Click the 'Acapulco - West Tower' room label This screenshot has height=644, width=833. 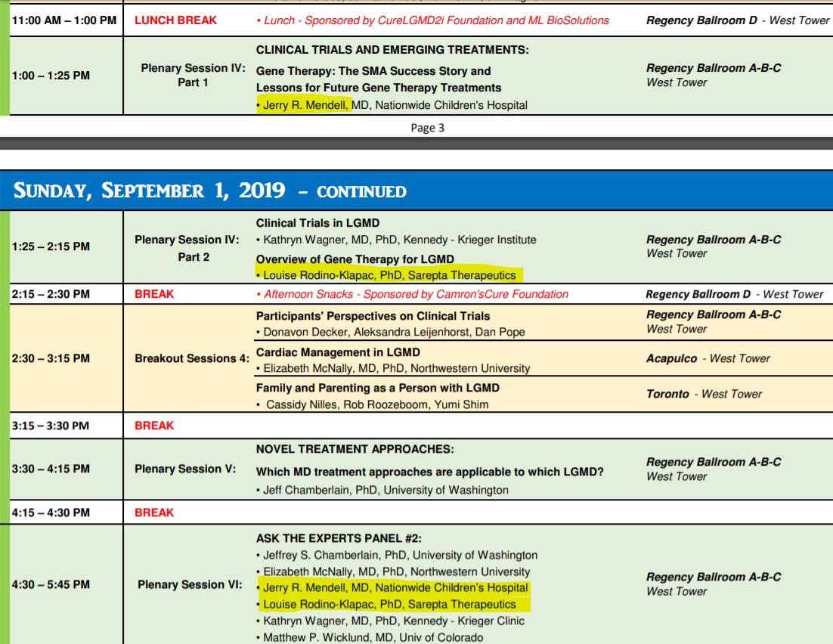pos(708,359)
